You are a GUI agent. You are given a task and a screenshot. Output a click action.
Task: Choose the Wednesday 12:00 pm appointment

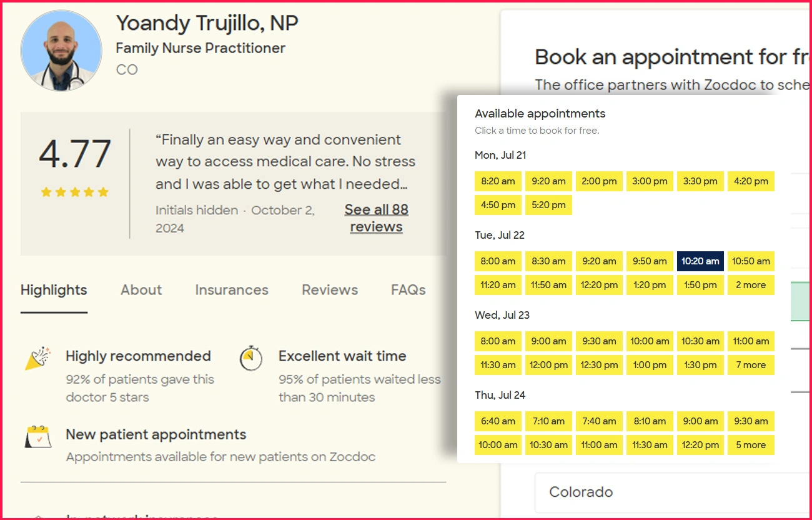click(x=548, y=365)
